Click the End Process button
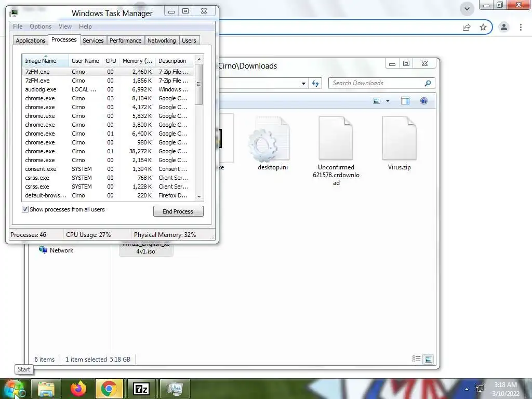Screen dimensions: 532x399 178,211
